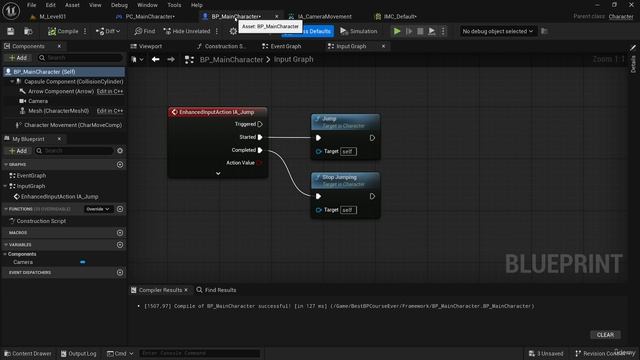Open the graph bookmarks dropdown
The image size is (640, 360).
coord(137,60)
